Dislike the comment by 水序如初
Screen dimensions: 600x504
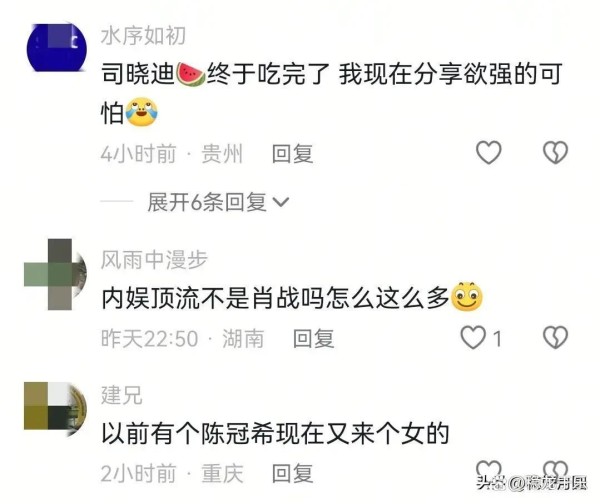point(555,152)
